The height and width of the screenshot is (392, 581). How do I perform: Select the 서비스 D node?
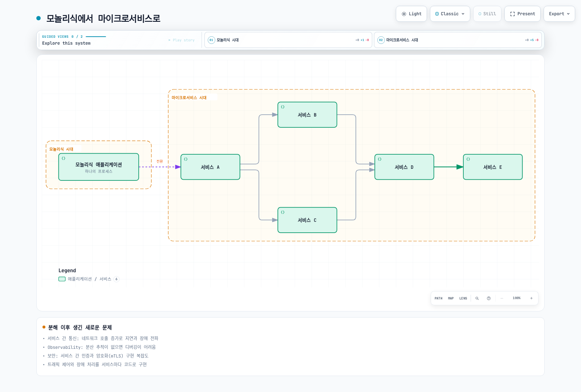coord(404,167)
